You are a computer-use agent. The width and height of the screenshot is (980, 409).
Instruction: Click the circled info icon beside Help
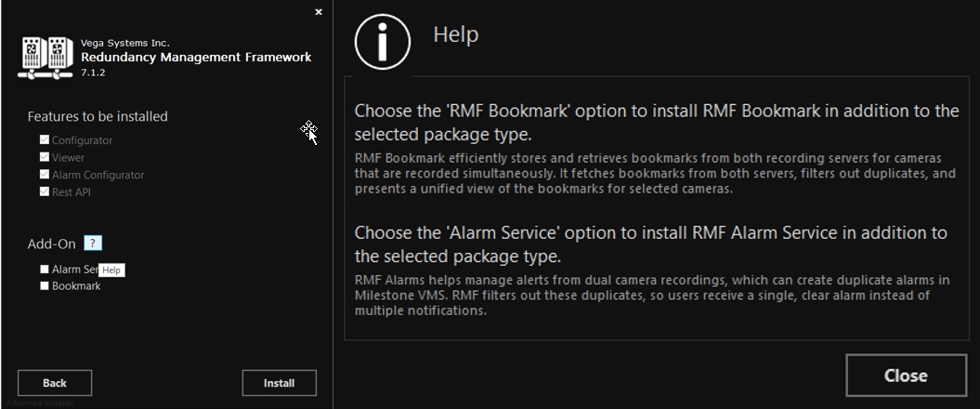pyautogui.click(x=382, y=43)
